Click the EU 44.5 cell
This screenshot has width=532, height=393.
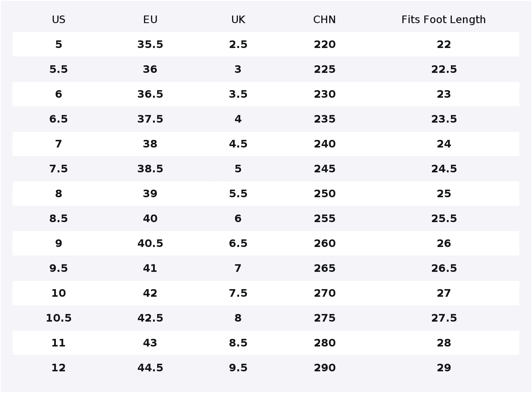point(150,368)
